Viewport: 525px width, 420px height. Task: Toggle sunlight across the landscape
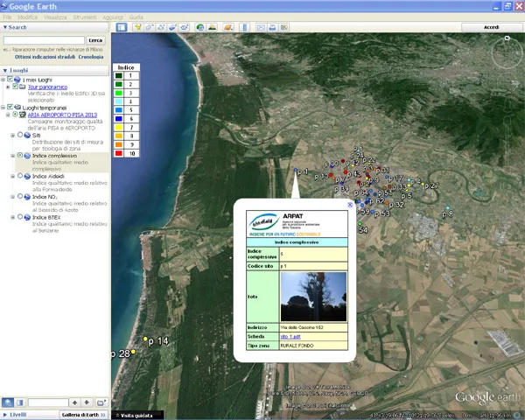[212, 27]
